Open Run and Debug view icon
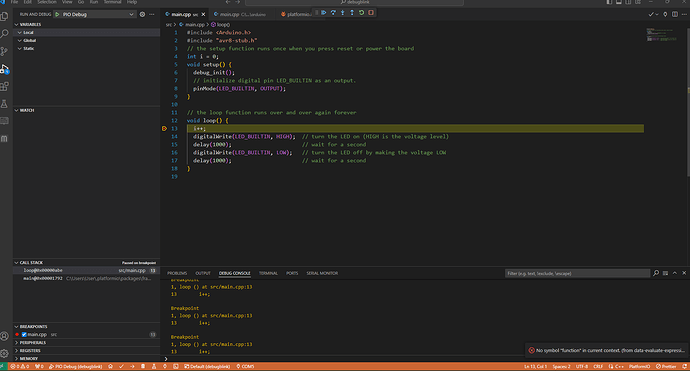The image size is (690, 371). (4, 69)
